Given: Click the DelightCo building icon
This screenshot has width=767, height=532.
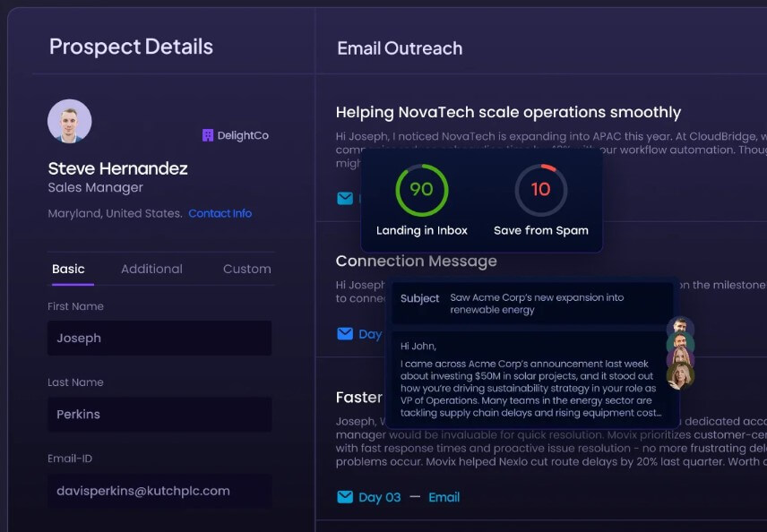Looking at the screenshot, I should [208, 135].
